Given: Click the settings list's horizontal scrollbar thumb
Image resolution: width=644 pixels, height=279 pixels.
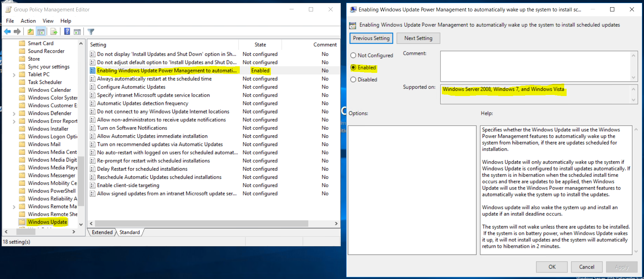Looking at the screenshot, I should 201,223.
